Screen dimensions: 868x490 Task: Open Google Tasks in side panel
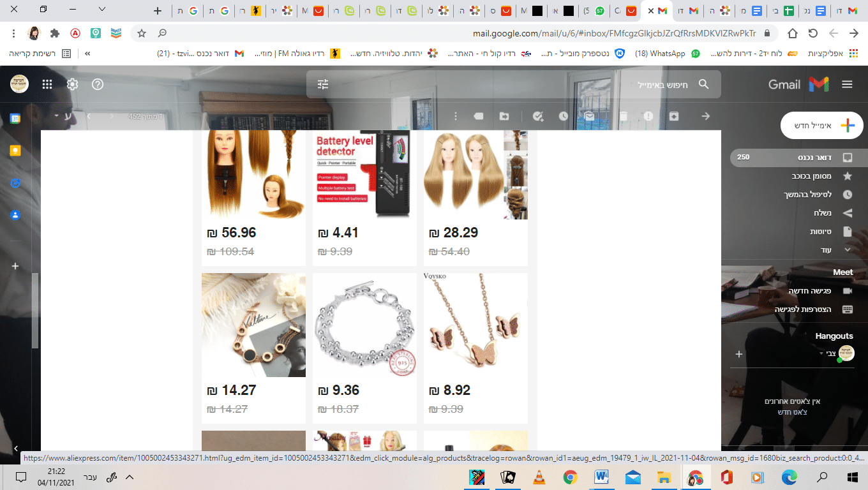(15, 183)
